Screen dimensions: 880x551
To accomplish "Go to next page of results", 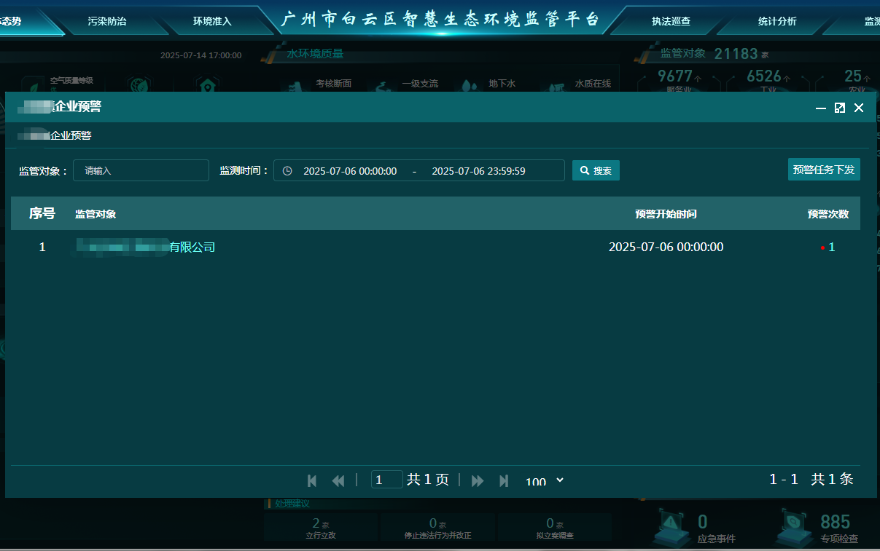I will click(477, 480).
